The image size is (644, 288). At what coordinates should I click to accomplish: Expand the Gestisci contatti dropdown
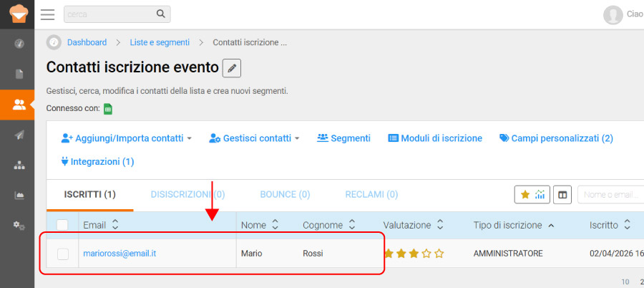click(254, 138)
